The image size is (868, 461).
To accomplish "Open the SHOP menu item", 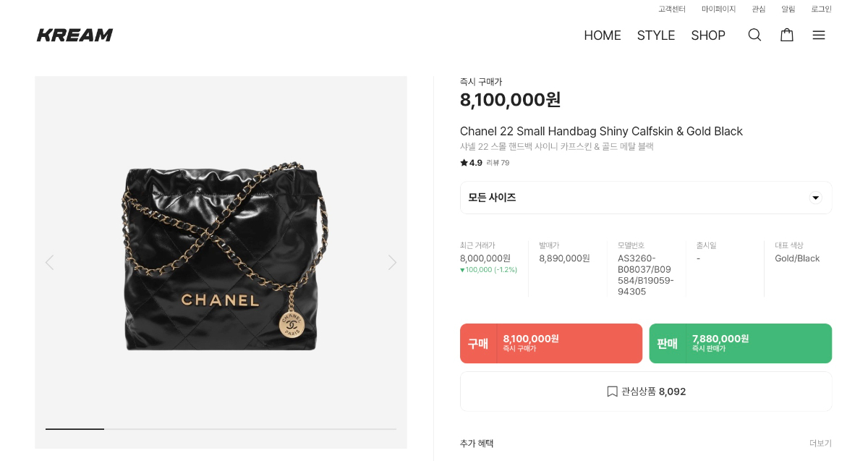I will coord(708,35).
